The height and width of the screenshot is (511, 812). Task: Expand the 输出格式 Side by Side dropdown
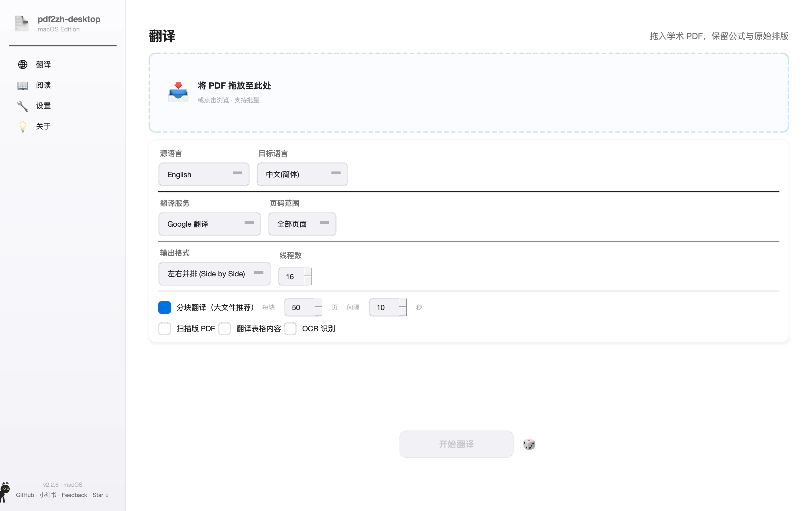pyautogui.click(x=215, y=274)
